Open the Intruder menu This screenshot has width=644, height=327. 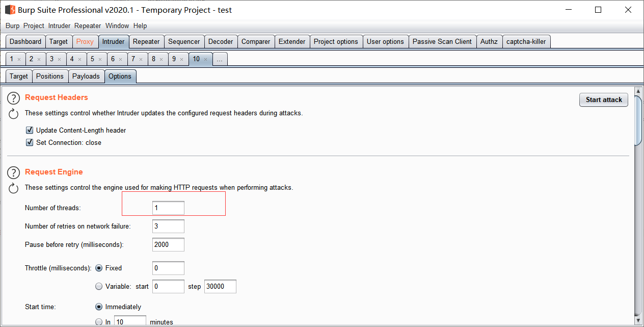60,26
